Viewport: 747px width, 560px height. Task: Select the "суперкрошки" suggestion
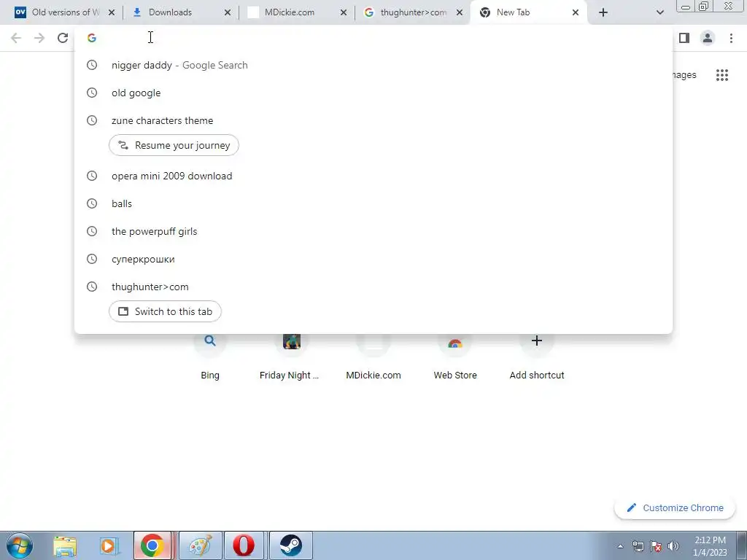click(373, 259)
